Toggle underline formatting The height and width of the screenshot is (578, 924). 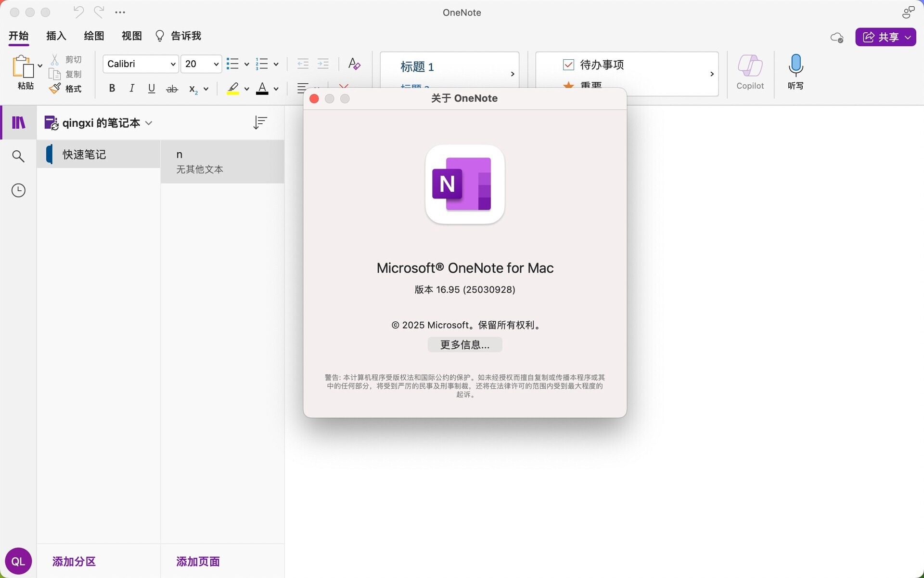click(x=152, y=89)
